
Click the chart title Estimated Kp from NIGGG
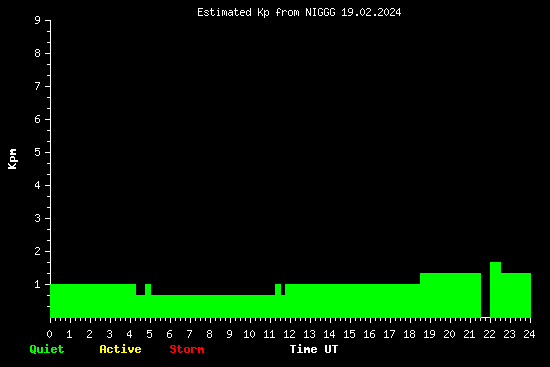(x=299, y=12)
